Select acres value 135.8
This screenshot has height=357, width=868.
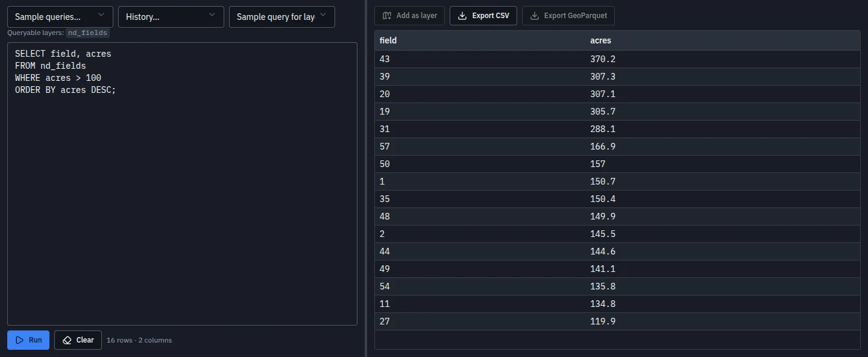[722, 286]
